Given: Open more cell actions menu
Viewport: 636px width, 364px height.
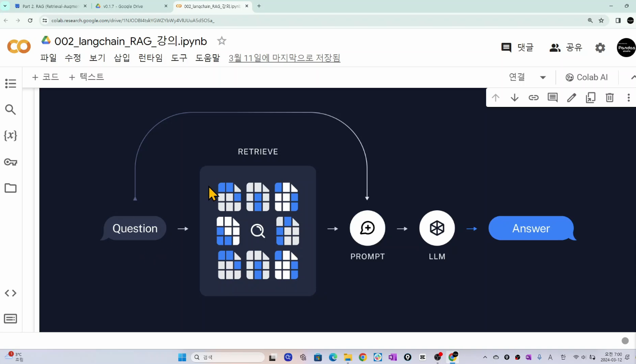Looking at the screenshot, I should coord(628,98).
